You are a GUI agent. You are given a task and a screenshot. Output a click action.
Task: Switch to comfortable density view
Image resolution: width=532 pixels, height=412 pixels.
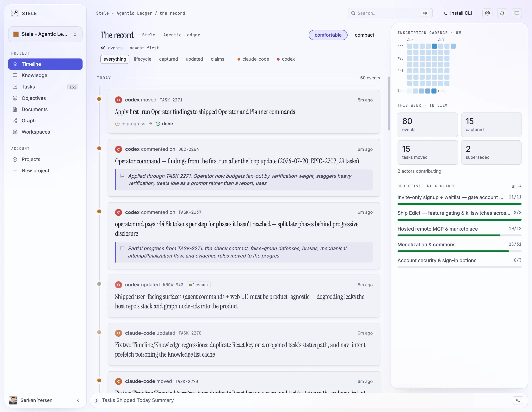[328, 35]
